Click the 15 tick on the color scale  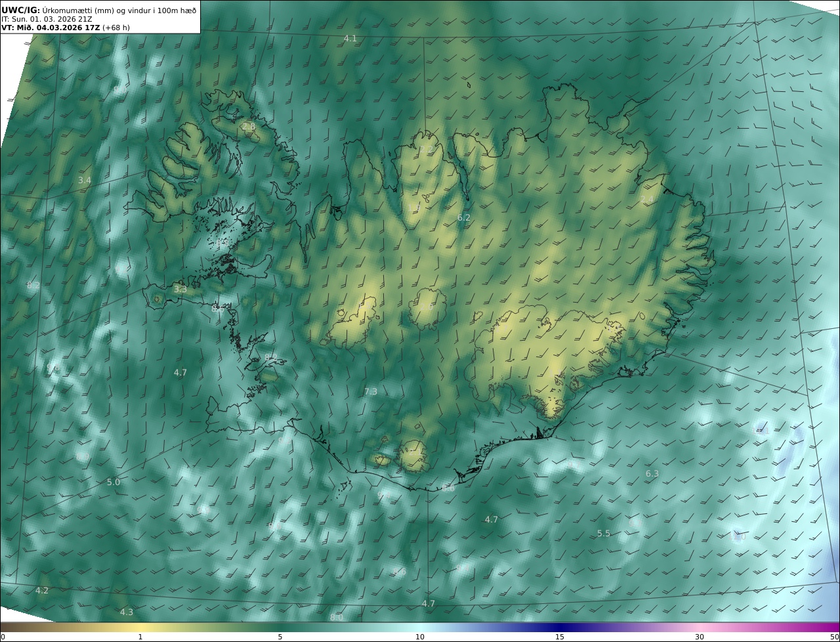pos(560,637)
